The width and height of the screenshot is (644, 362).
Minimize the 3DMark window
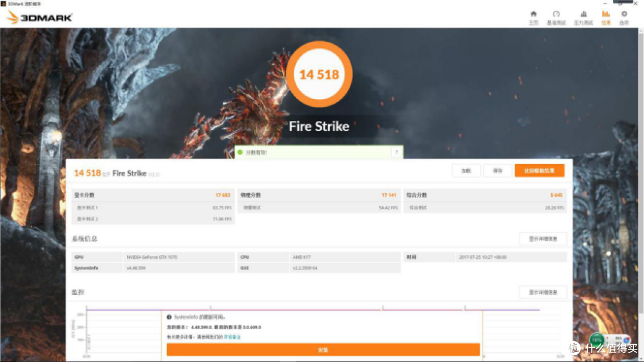point(605,4)
